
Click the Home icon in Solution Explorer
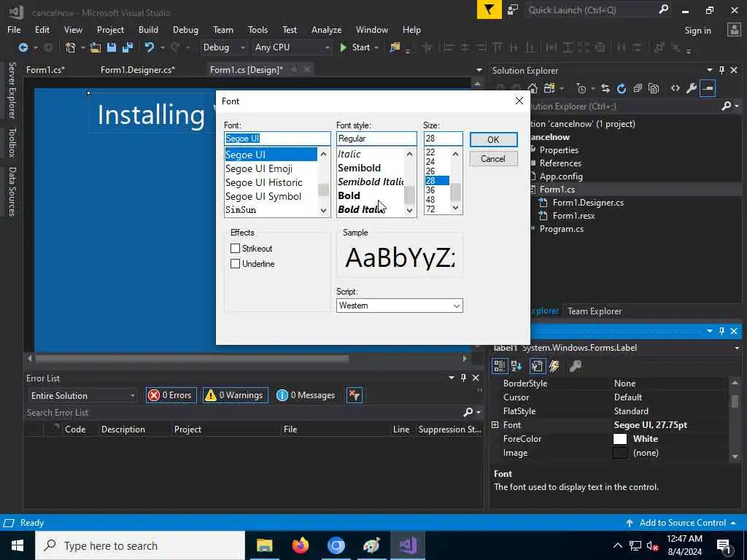(x=533, y=88)
